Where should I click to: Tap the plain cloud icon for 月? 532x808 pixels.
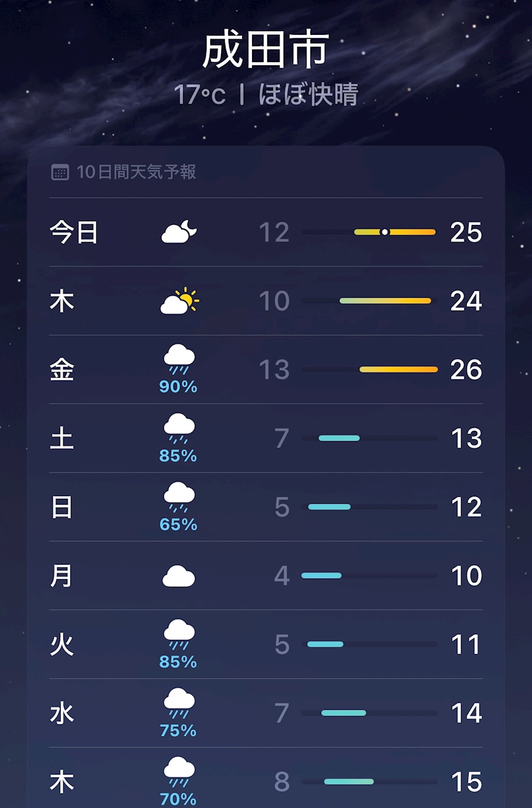(179, 576)
